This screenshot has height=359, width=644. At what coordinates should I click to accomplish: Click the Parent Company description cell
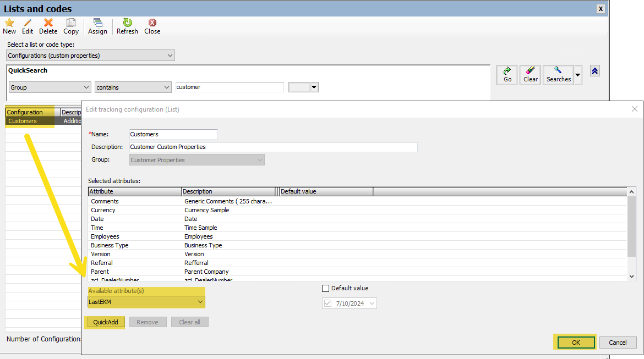[x=206, y=272]
